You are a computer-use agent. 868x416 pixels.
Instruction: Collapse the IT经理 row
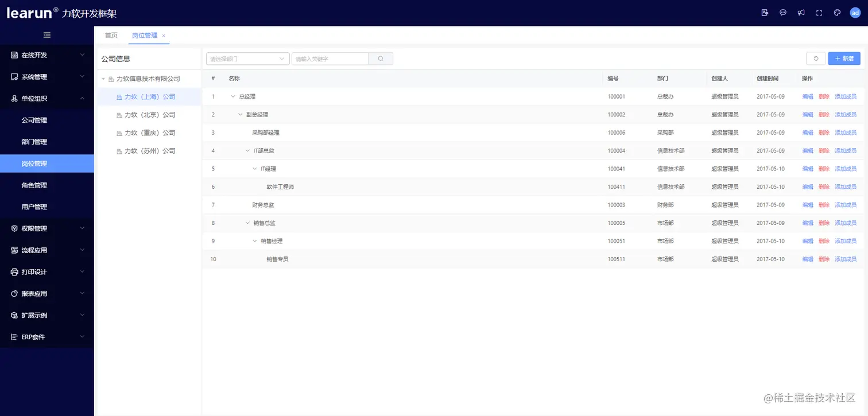[x=255, y=169]
